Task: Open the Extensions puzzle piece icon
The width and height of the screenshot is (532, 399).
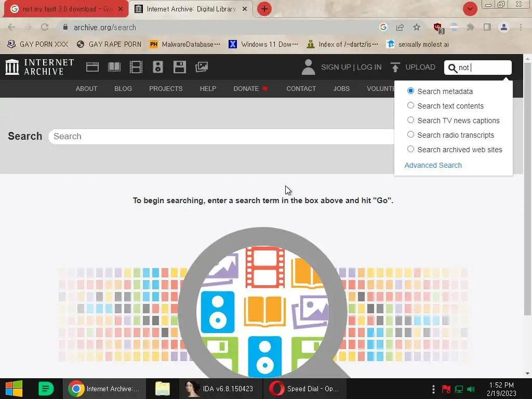Action: [470, 27]
